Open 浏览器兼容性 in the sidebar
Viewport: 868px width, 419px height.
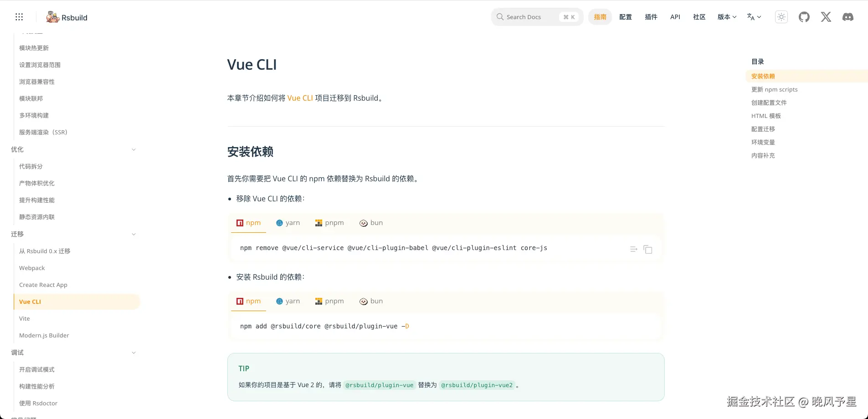pyautogui.click(x=37, y=82)
